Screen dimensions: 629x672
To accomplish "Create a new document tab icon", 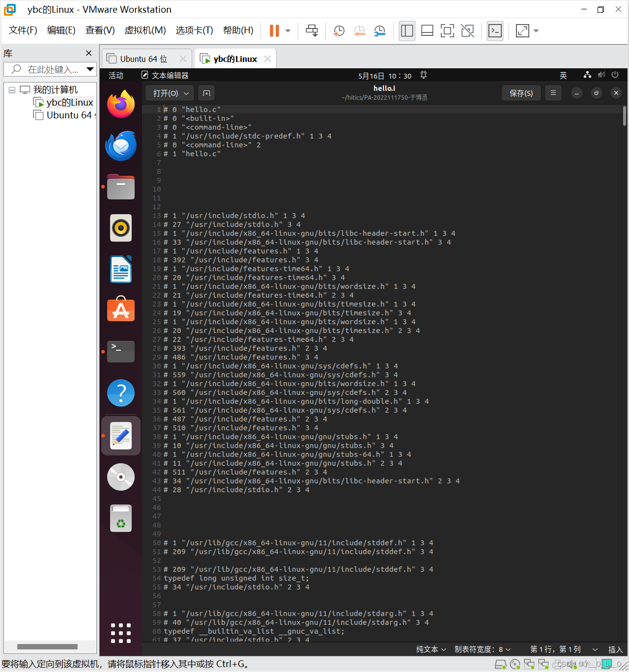I will tap(206, 93).
